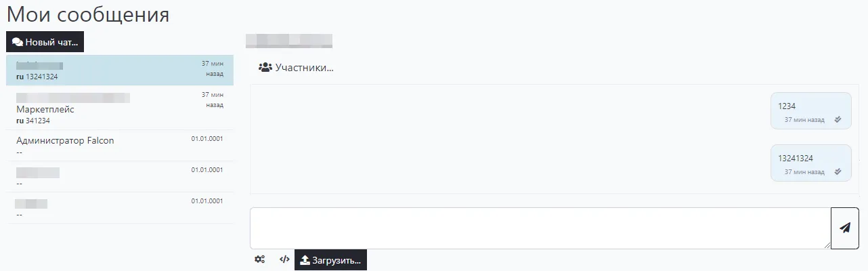Click the paper plane send icon
Image resolution: width=868 pixels, height=271 pixels.
(844, 228)
